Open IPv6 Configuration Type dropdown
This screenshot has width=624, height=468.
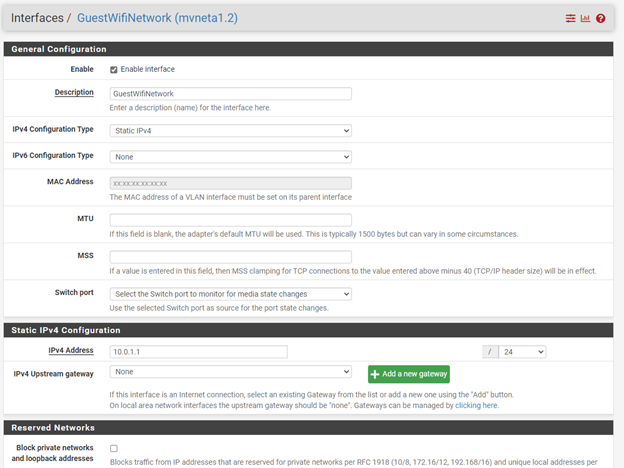(230, 157)
